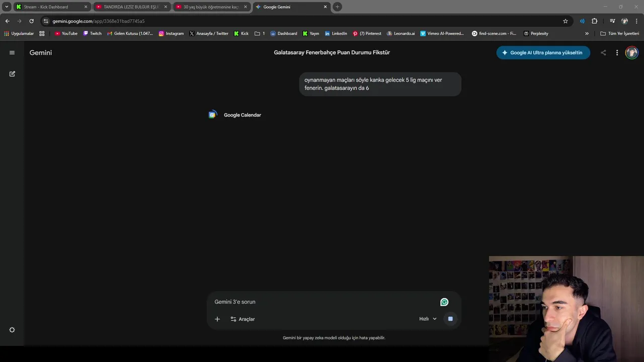Open the three-dot conversation options menu
This screenshot has width=644, height=362.
point(617,52)
